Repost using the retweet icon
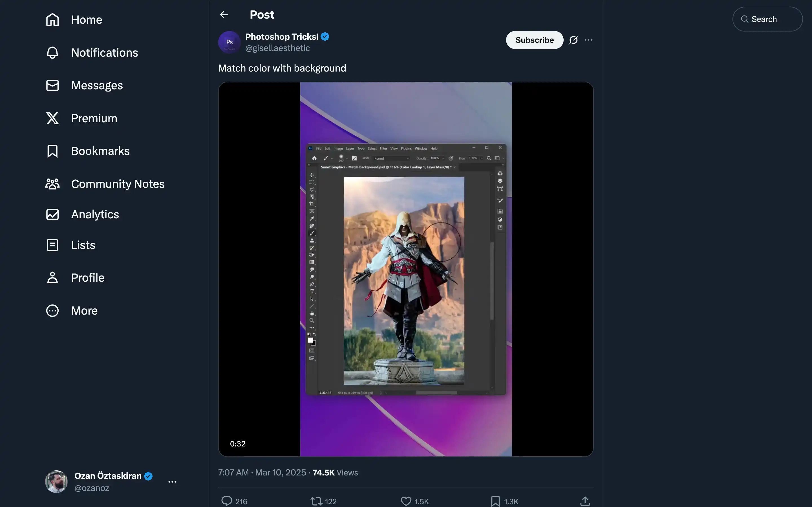The image size is (812, 507). tap(316, 501)
